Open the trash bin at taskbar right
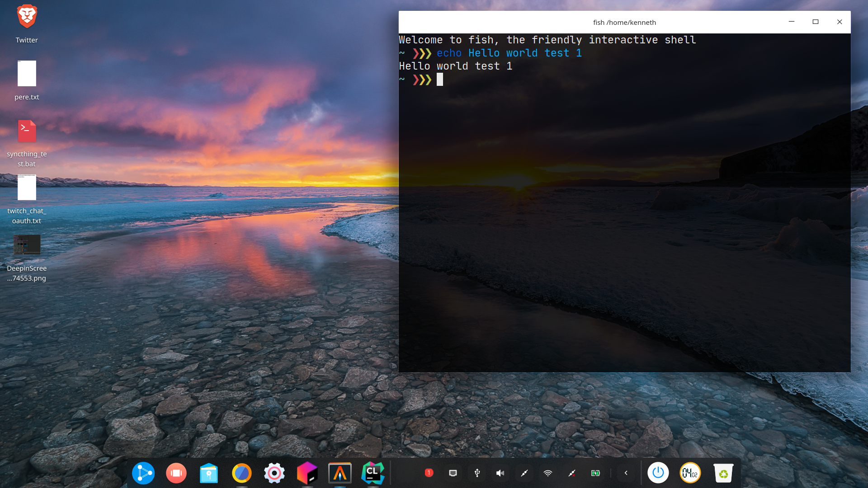The image size is (868, 488). (723, 473)
